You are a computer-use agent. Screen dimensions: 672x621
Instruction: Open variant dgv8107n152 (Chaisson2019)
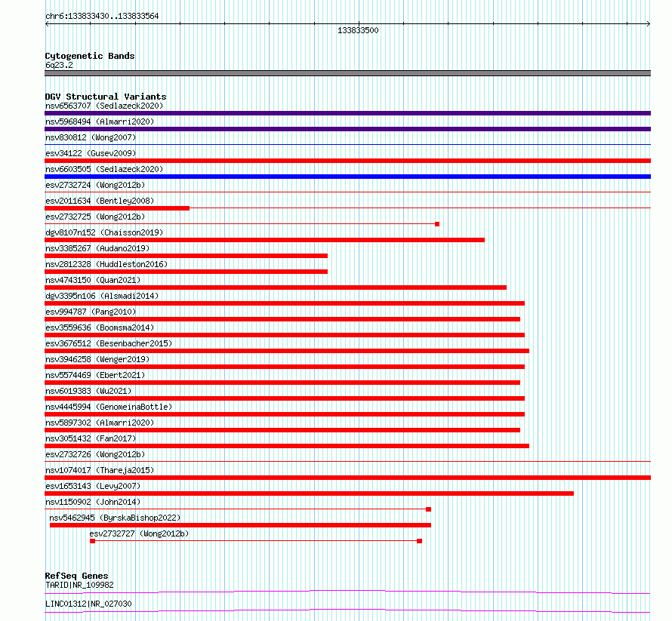[x=104, y=232]
